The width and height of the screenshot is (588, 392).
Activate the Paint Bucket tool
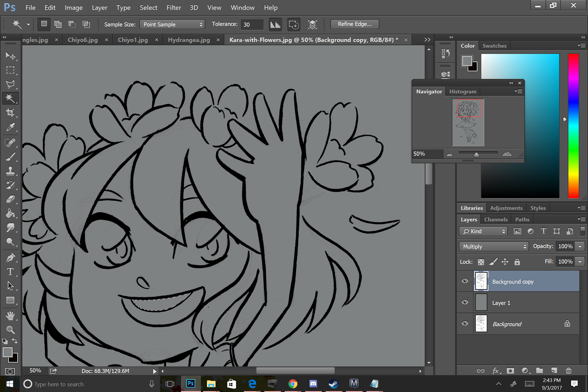coord(10,213)
